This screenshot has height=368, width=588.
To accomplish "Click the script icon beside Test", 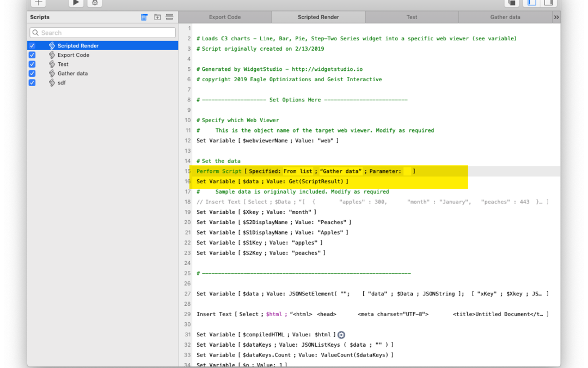I will click(x=52, y=64).
